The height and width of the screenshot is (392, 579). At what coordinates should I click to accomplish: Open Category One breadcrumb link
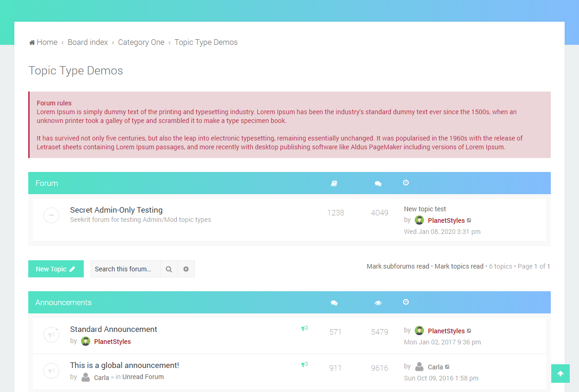coord(141,43)
